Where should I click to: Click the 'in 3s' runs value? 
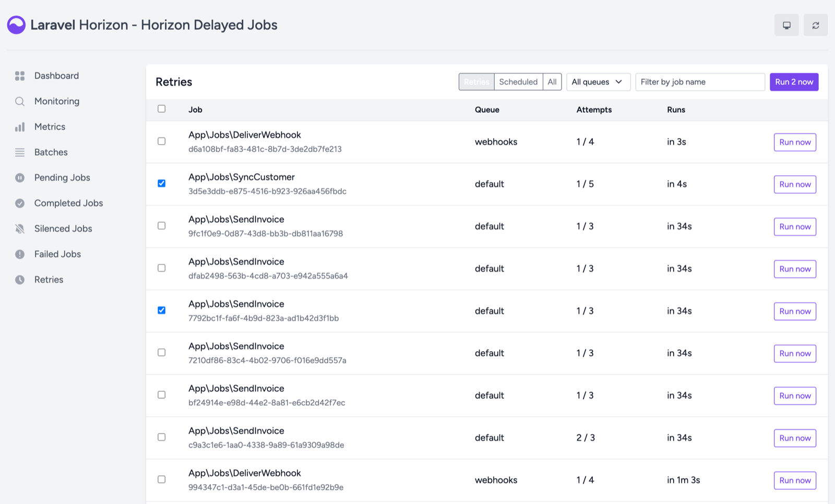coord(676,142)
